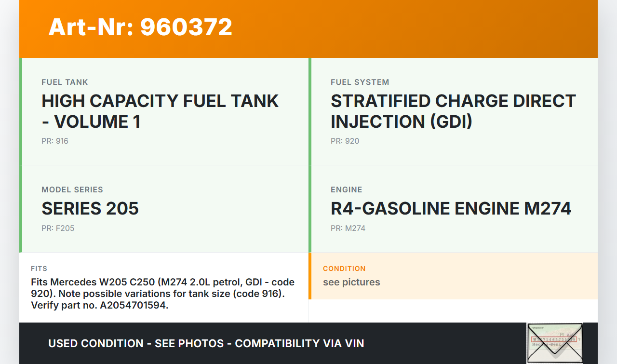
Task: Select the SERIES 205 title
Action: point(90,209)
